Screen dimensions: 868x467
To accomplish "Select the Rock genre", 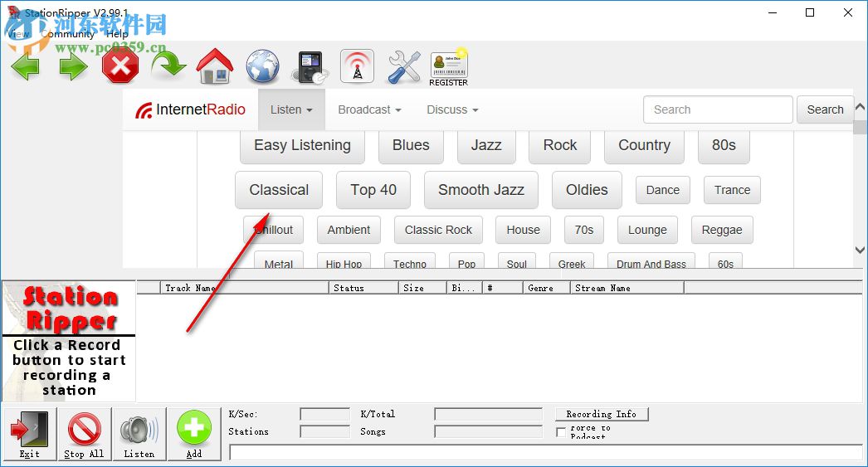I will point(559,145).
